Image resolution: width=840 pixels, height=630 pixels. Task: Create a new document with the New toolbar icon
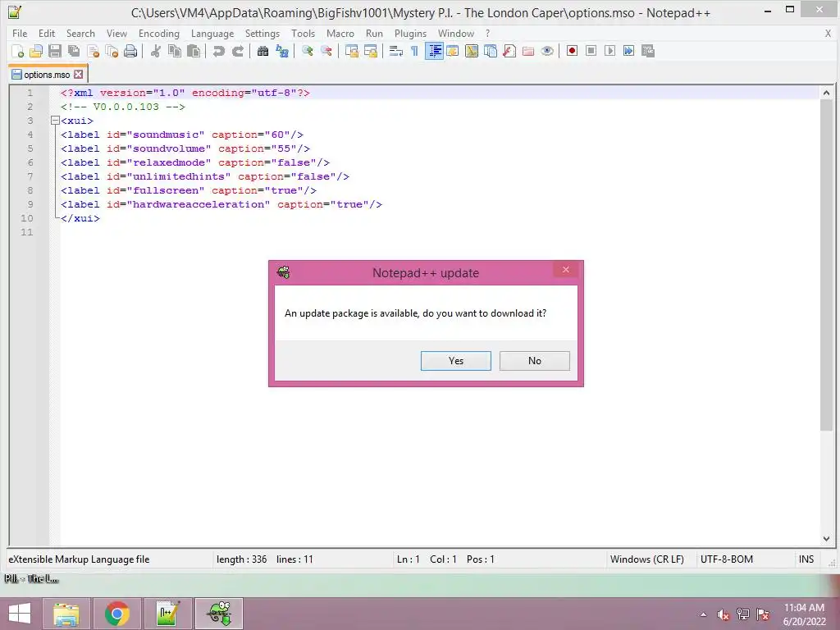18,52
